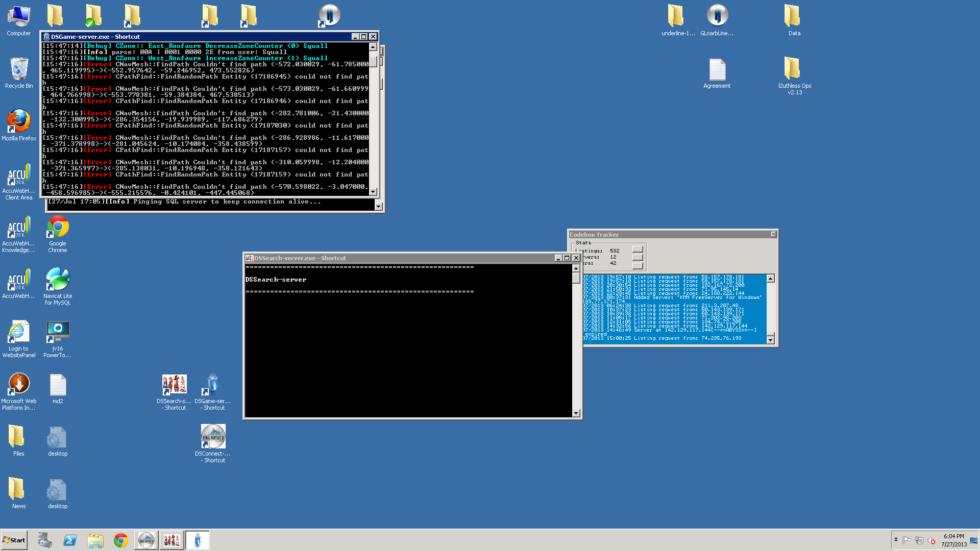The width and height of the screenshot is (980, 551).
Task: Open the DSSearch-server desktop shortcut icon
Action: pyautogui.click(x=174, y=385)
